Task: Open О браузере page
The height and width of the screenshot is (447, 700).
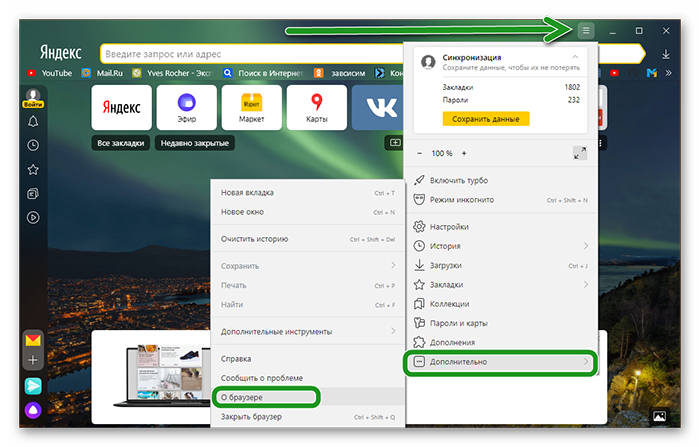Action: [x=308, y=397]
